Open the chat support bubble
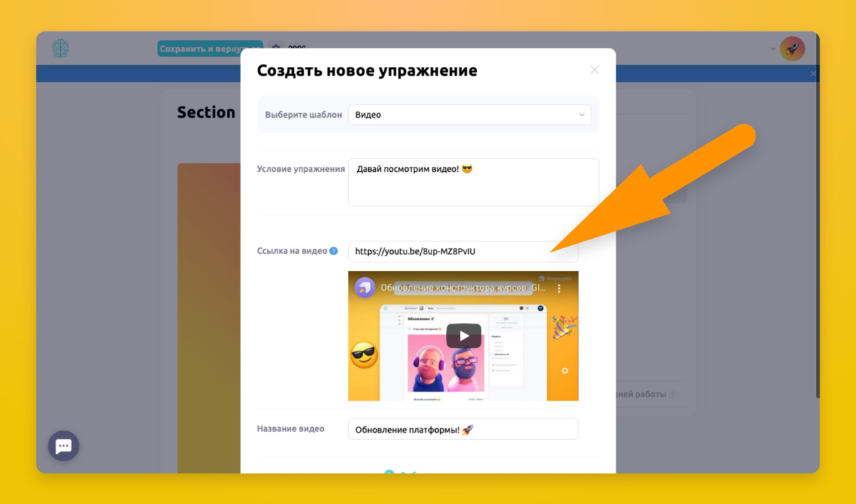 click(x=63, y=446)
